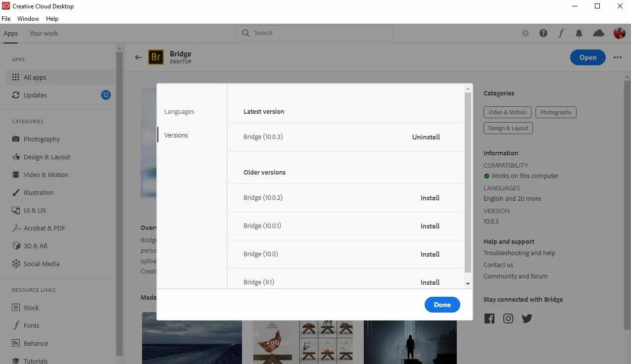
Task: Open the UI & UX category
Action: 29,210
